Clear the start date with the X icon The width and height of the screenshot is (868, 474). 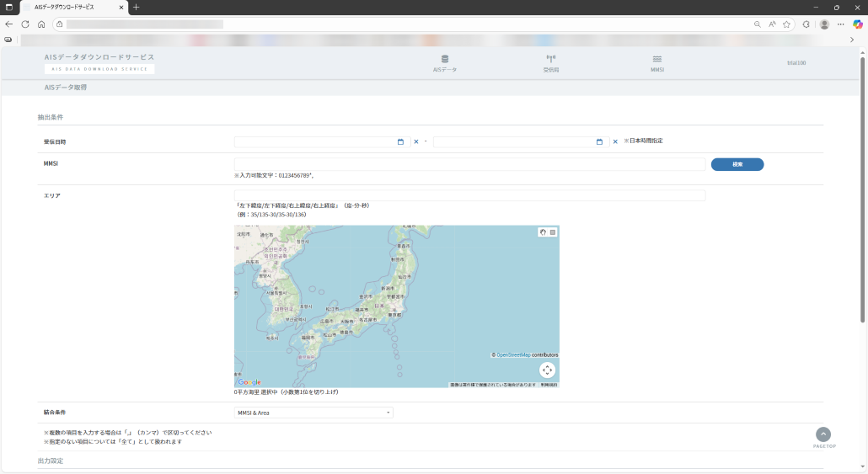click(416, 141)
